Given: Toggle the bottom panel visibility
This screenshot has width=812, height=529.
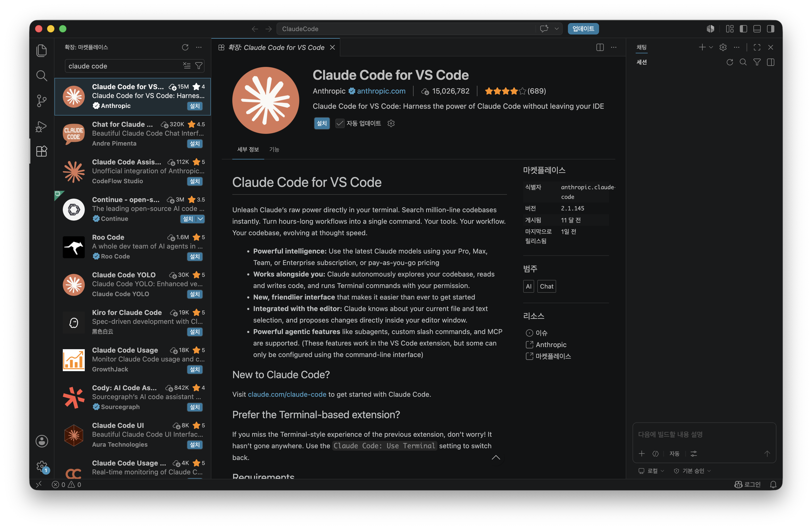Looking at the screenshot, I should point(757,29).
